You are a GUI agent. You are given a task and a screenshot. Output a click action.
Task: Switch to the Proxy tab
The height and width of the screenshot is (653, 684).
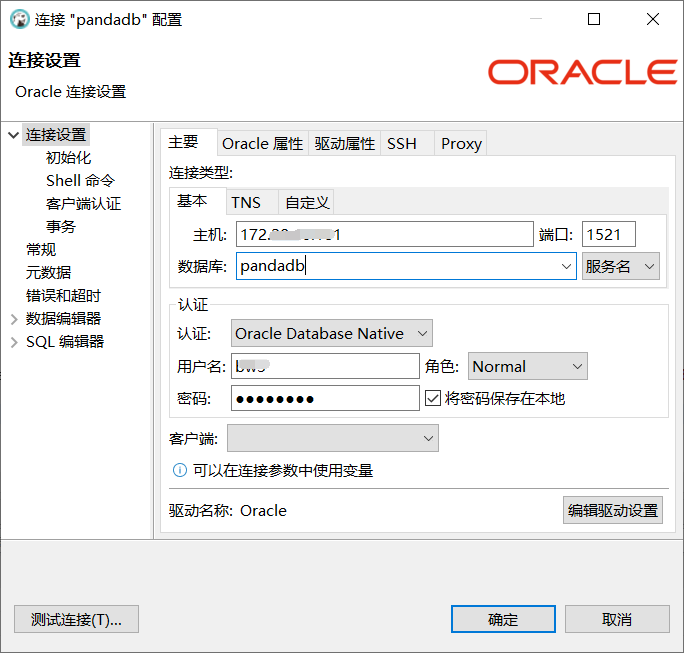(x=461, y=144)
